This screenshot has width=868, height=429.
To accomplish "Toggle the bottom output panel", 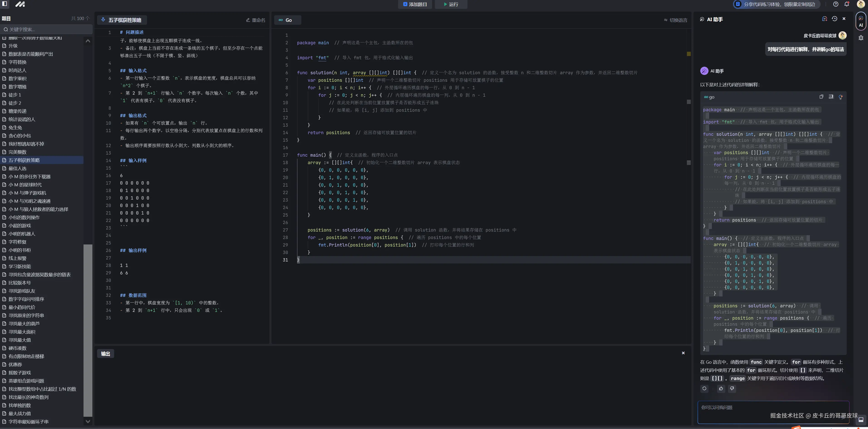I will [x=861, y=419].
